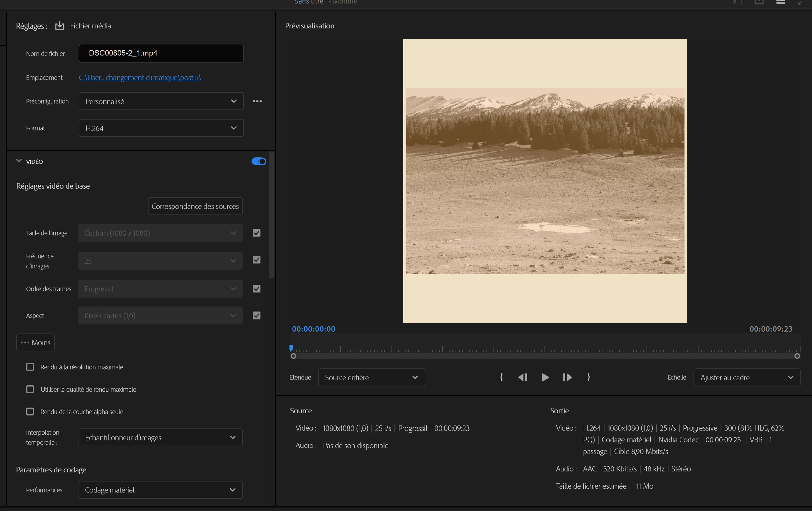The width and height of the screenshot is (812, 511).
Task: Click the Correspondance des sources button
Action: click(x=195, y=206)
